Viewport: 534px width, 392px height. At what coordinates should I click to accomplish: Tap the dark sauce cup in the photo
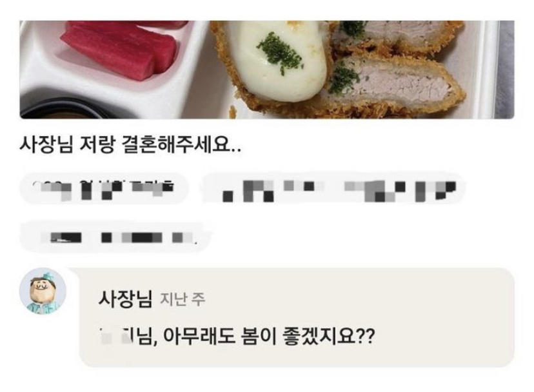tap(58, 110)
